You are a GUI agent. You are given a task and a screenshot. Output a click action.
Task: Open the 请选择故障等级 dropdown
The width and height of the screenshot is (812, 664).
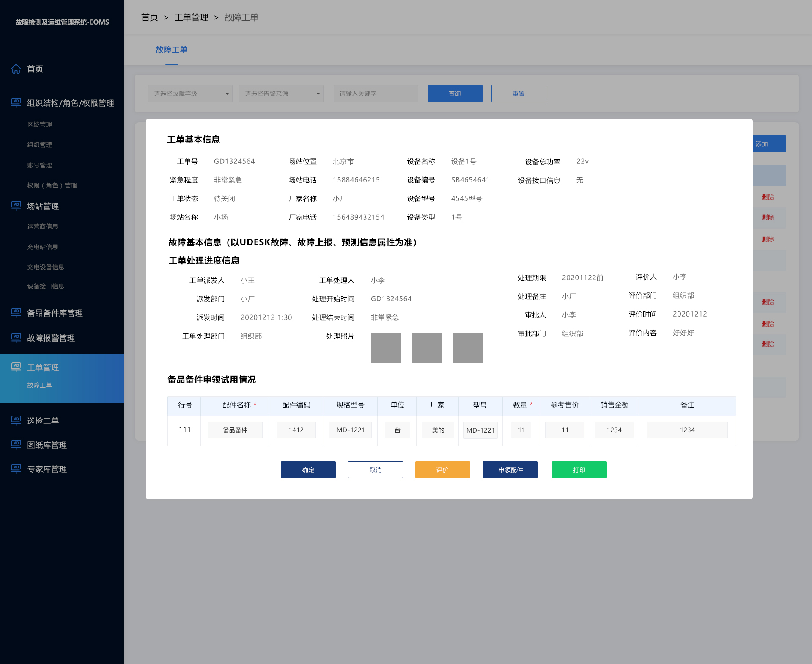[x=190, y=94]
